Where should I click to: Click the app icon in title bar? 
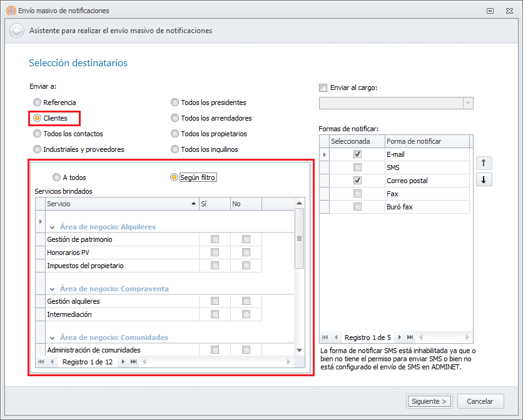[x=11, y=11]
